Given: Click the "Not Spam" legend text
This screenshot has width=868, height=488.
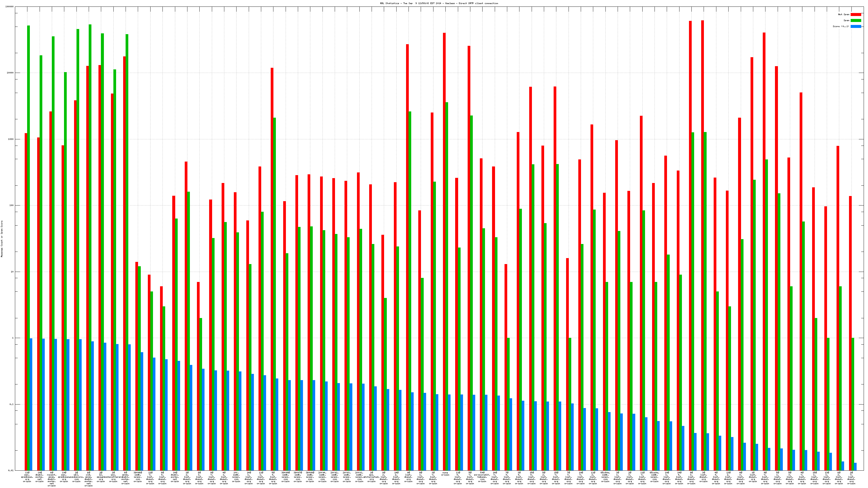Looking at the screenshot, I should pos(844,14).
